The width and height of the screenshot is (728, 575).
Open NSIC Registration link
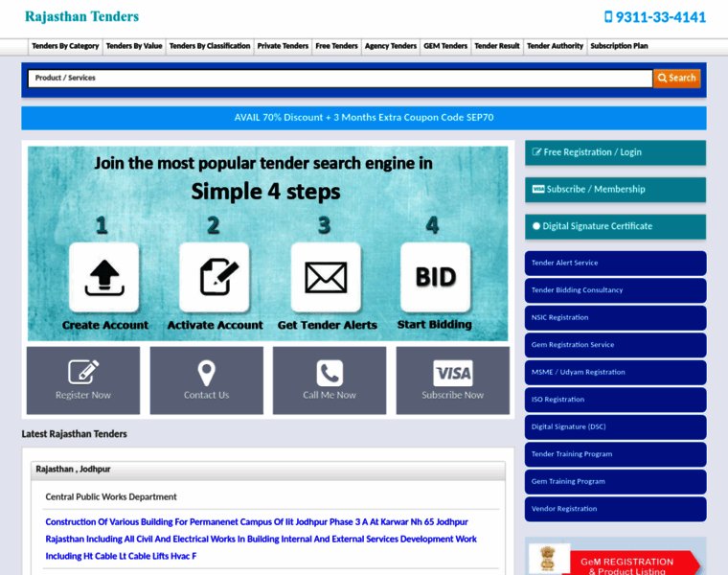[616, 318]
